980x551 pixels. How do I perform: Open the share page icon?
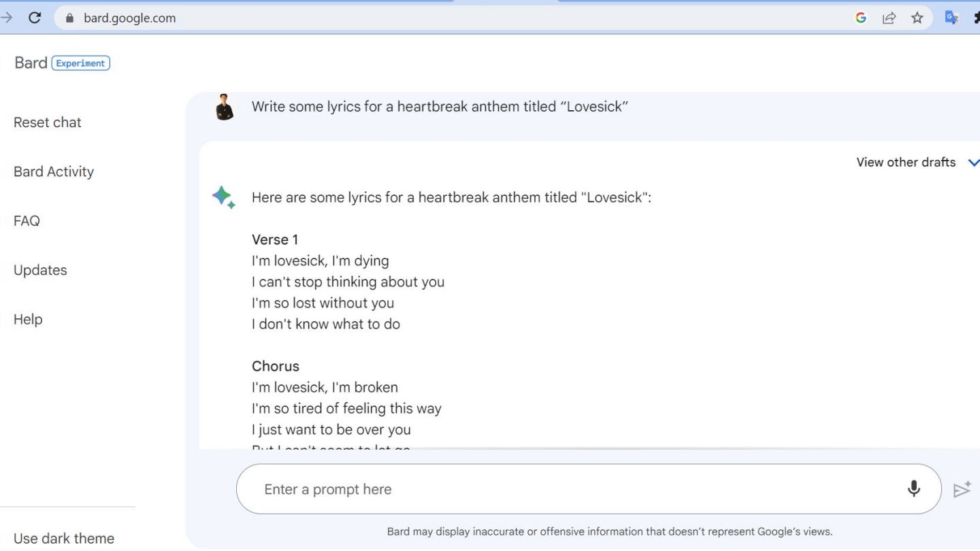click(889, 18)
